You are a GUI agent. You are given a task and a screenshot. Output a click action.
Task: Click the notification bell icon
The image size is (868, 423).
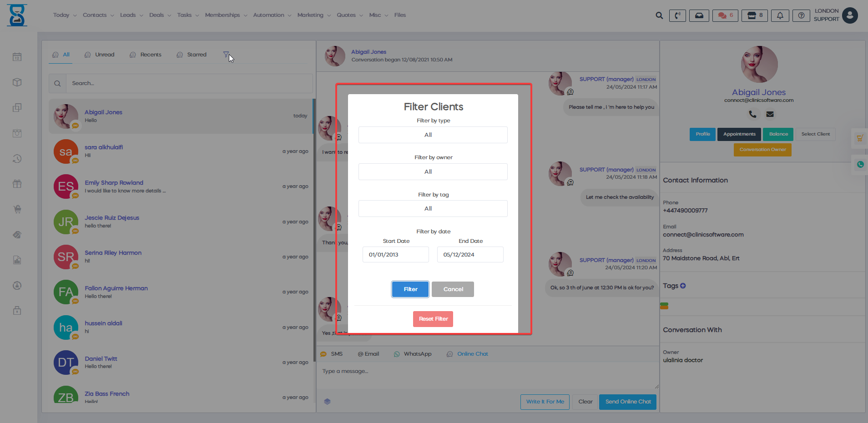780,15
